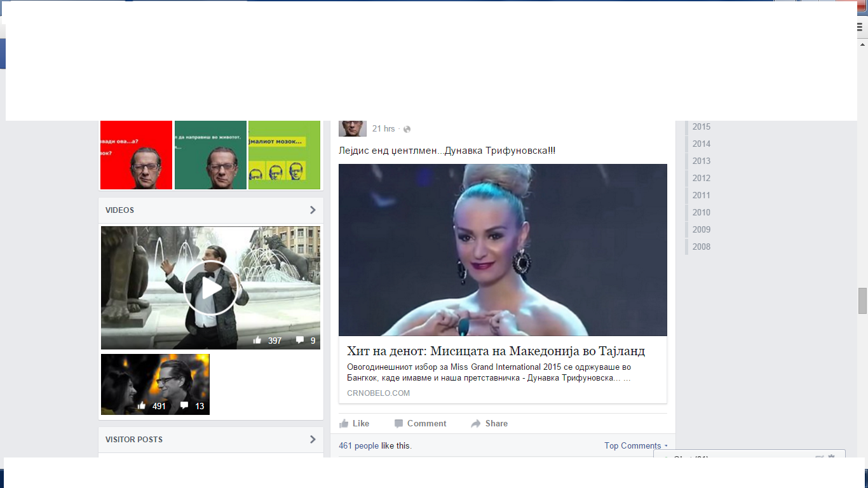868x488 pixels.
Task: Jump to 2015 in the timeline
Action: coord(702,127)
